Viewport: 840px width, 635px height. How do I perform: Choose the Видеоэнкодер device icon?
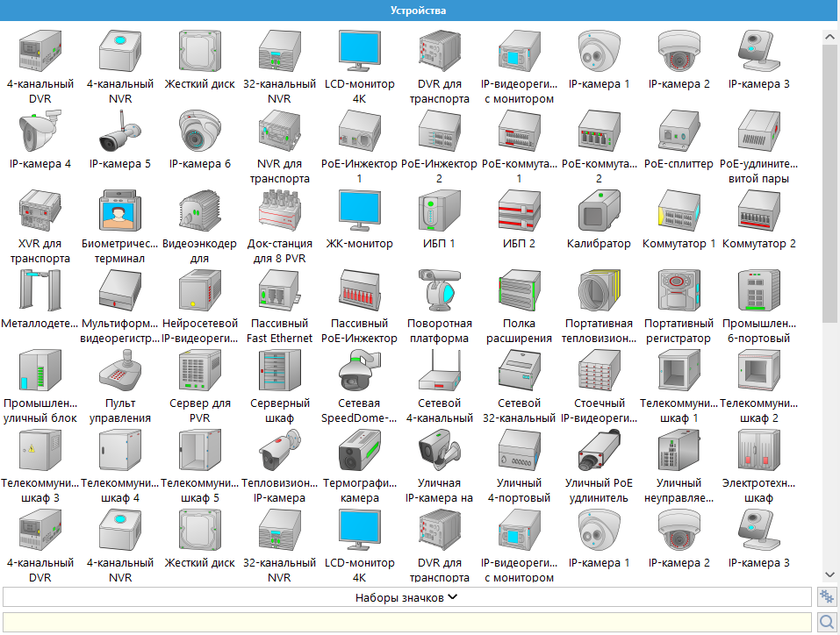(x=200, y=211)
